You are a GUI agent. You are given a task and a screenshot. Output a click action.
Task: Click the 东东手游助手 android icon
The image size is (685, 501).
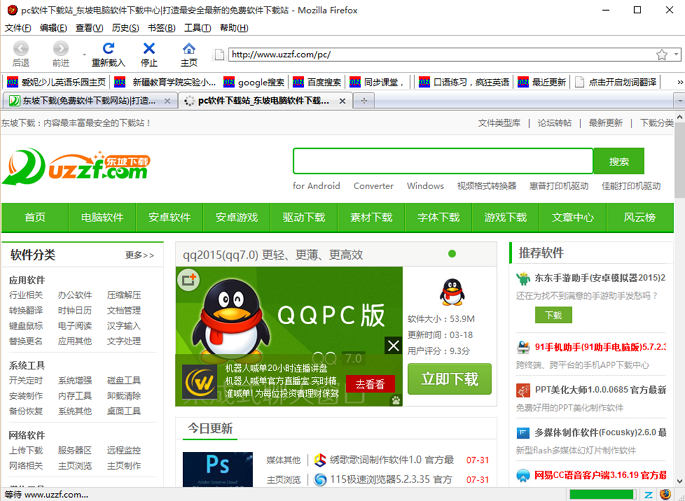coord(523,279)
